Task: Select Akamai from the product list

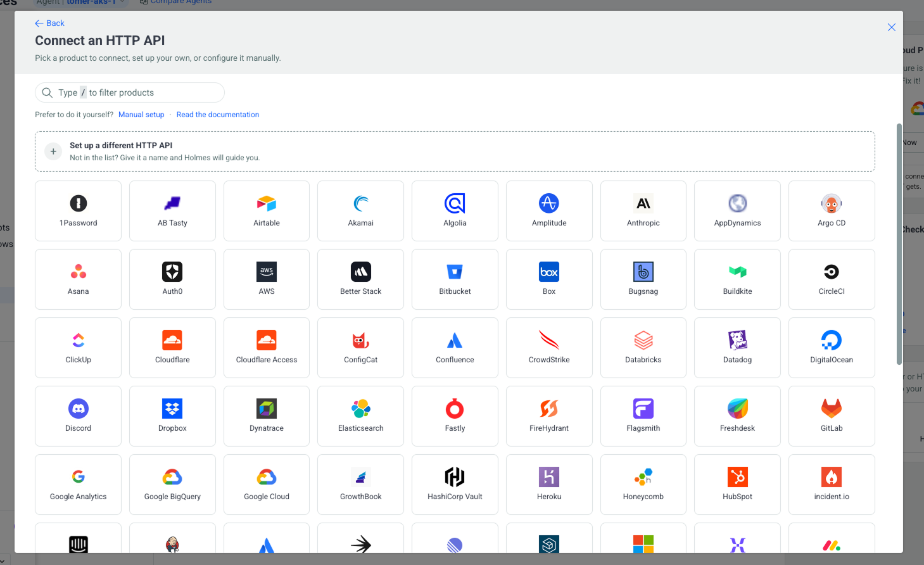Action: click(360, 211)
